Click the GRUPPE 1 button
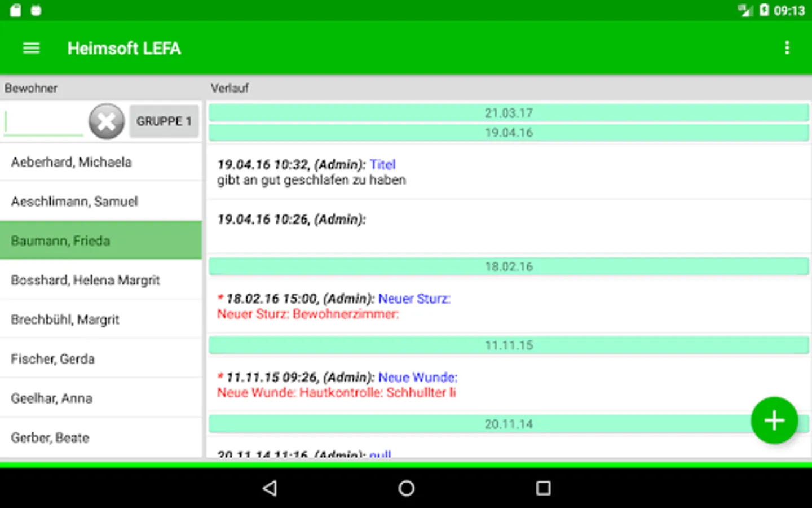Viewport: 812px width, 508px height. pyautogui.click(x=164, y=121)
